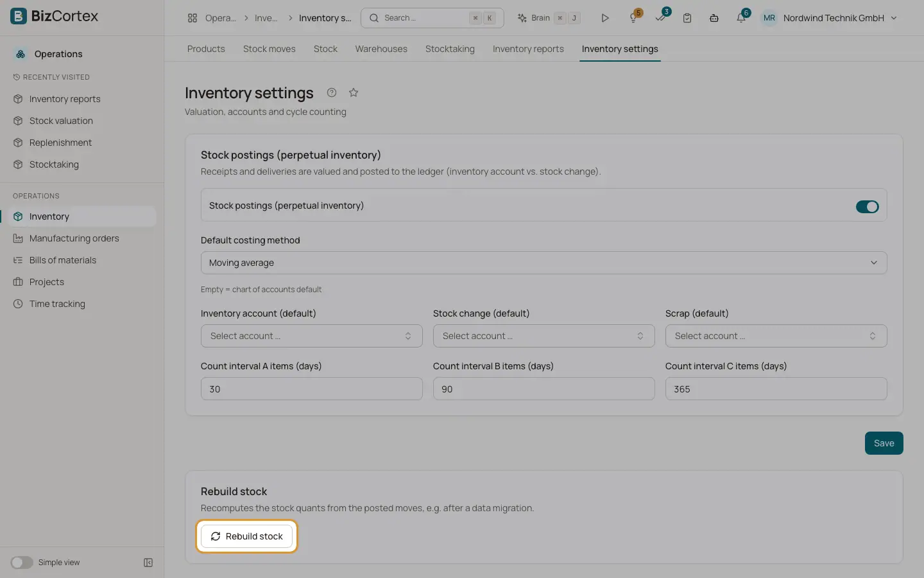
Task: Open Brain assistant sparkle button
Action: [x=549, y=18]
